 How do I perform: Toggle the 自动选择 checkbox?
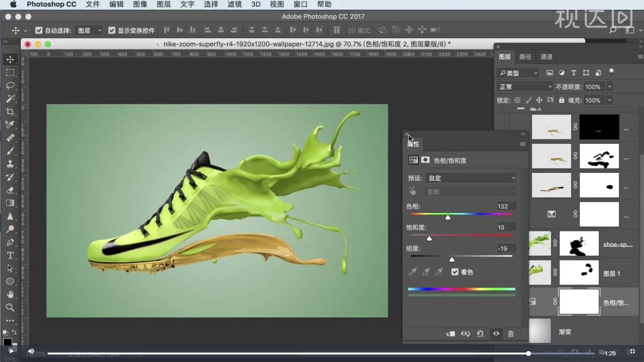39,30
